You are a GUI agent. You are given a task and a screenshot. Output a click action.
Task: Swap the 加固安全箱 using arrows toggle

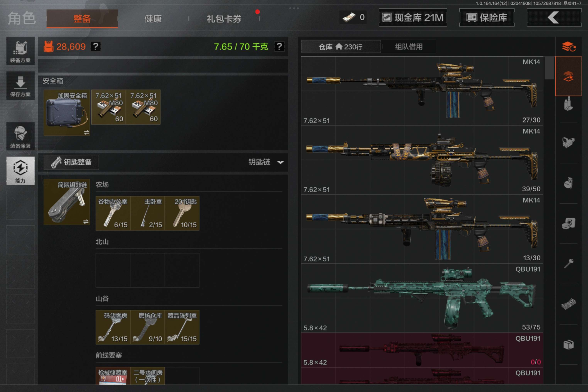[x=86, y=132]
